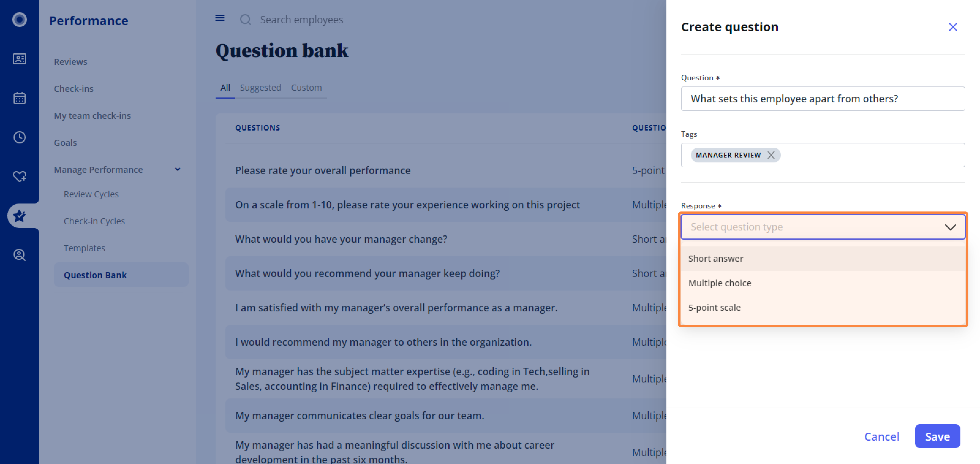Select Question Bank in sidebar
The image size is (980, 464).
coord(121,275)
